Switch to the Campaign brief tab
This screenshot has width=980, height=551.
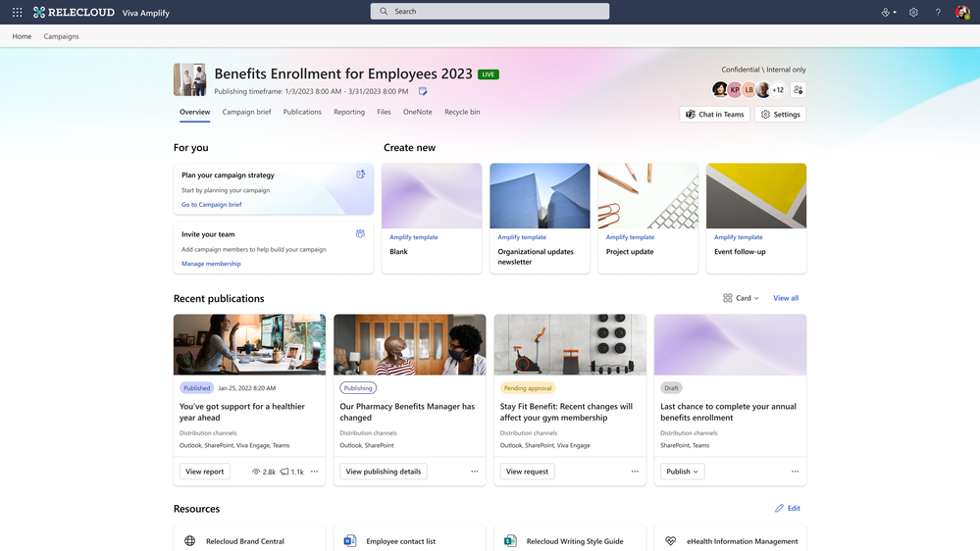(247, 112)
